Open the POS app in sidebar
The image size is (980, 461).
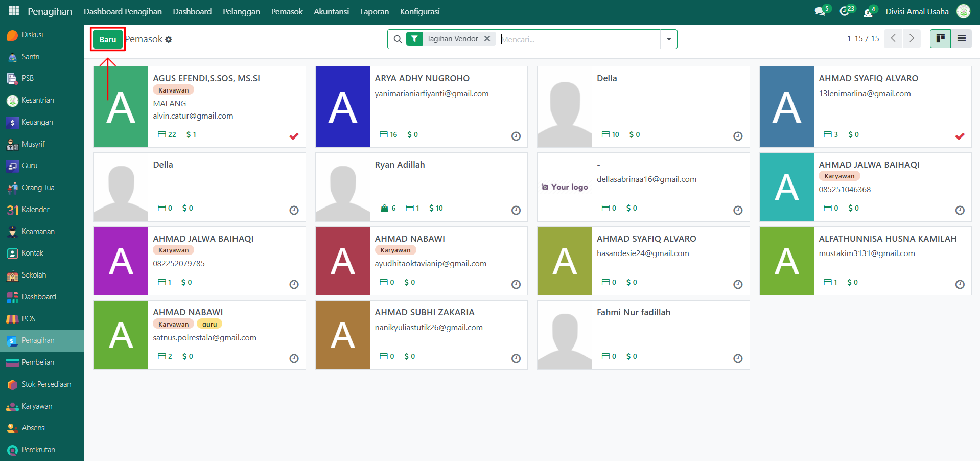tap(28, 319)
